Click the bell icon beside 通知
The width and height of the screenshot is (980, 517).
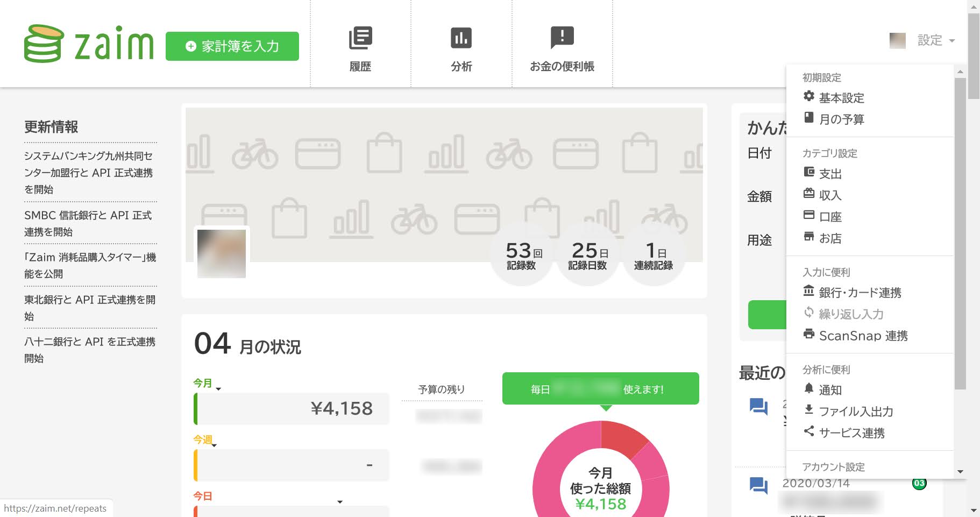(x=809, y=388)
